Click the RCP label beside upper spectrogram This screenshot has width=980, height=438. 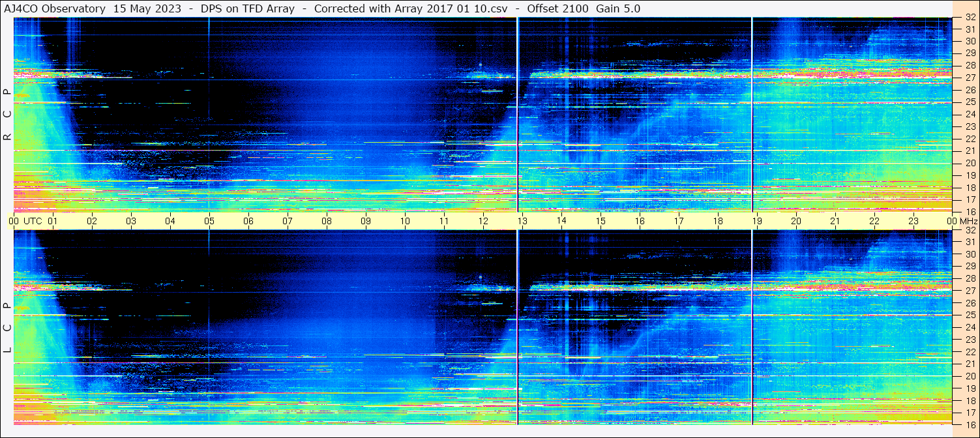click(x=7, y=114)
